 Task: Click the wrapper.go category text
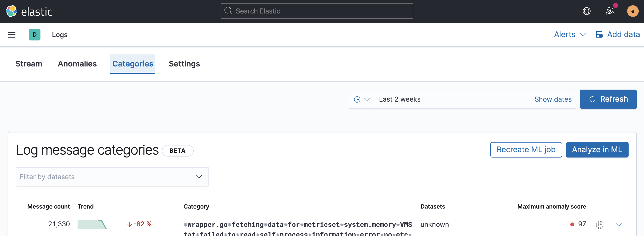click(298, 229)
